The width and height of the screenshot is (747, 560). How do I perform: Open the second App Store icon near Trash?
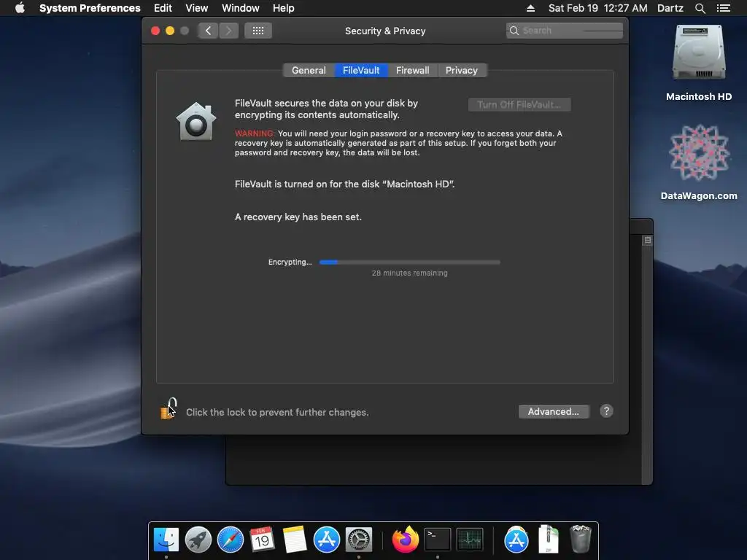516,540
